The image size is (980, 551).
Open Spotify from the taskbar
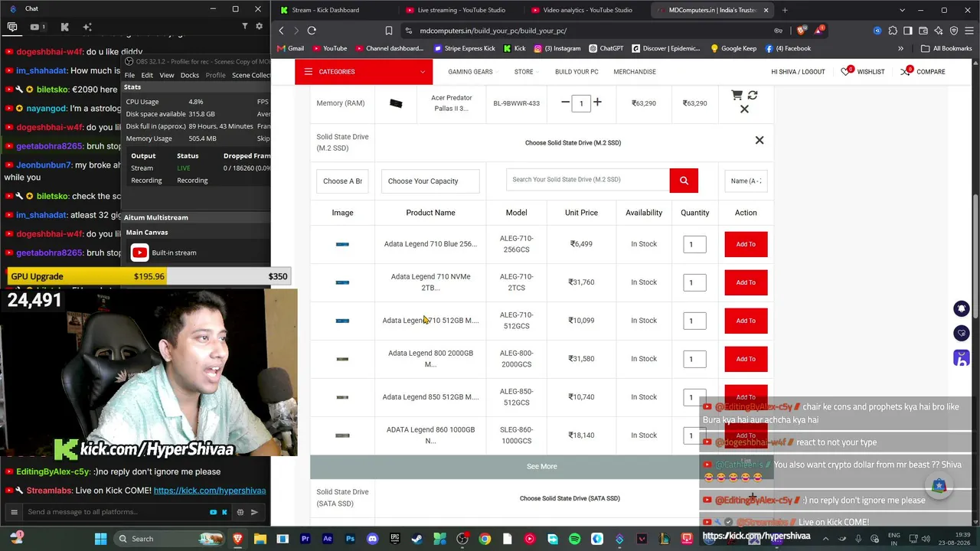(575, 539)
